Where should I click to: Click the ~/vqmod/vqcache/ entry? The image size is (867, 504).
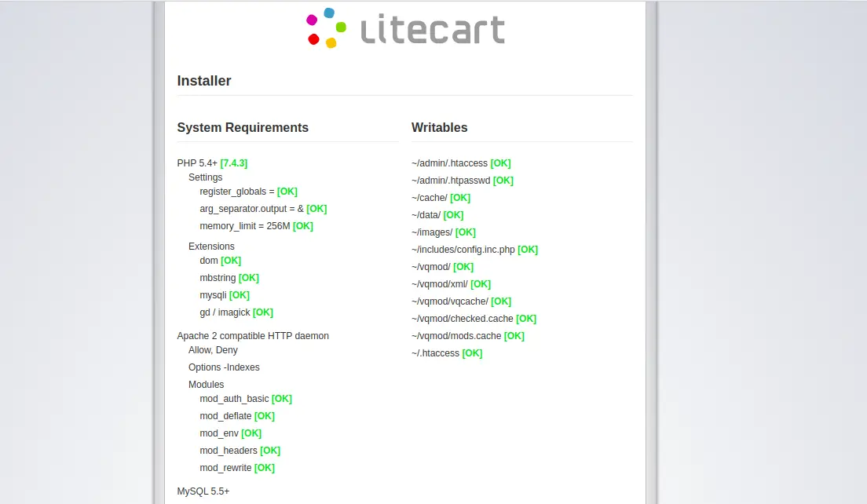pyautogui.click(x=461, y=301)
